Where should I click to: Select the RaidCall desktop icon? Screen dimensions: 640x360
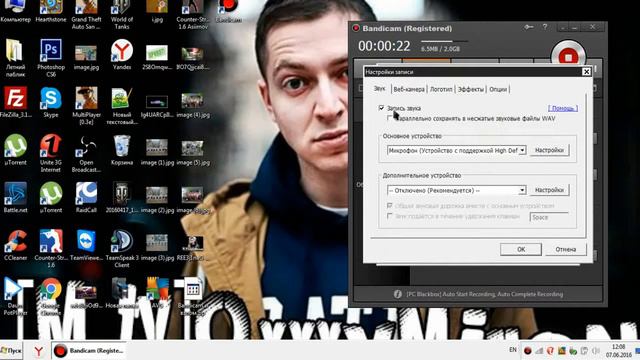click(86, 198)
